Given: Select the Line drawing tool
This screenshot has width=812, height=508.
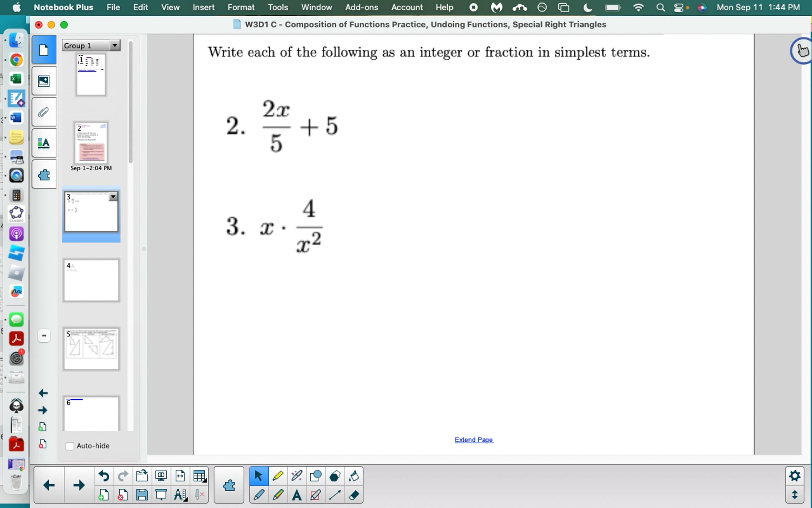Looking at the screenshot, I should click(335, 495).
